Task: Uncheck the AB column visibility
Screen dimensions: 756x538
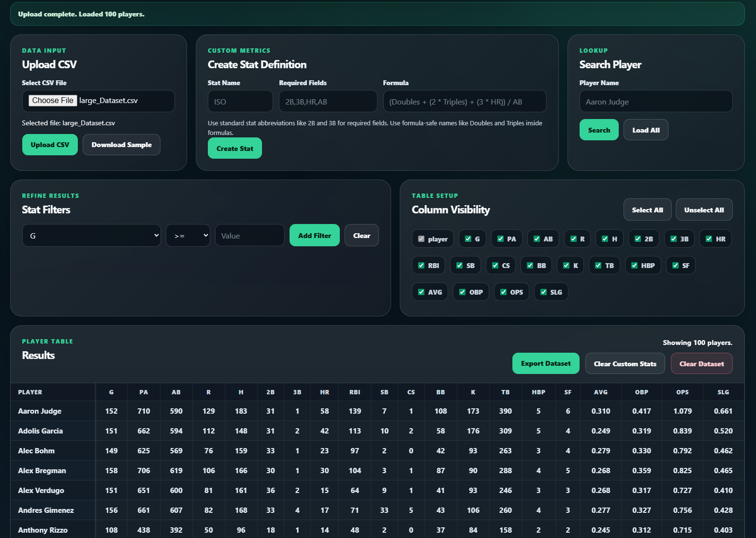Action: coord(537,239)
